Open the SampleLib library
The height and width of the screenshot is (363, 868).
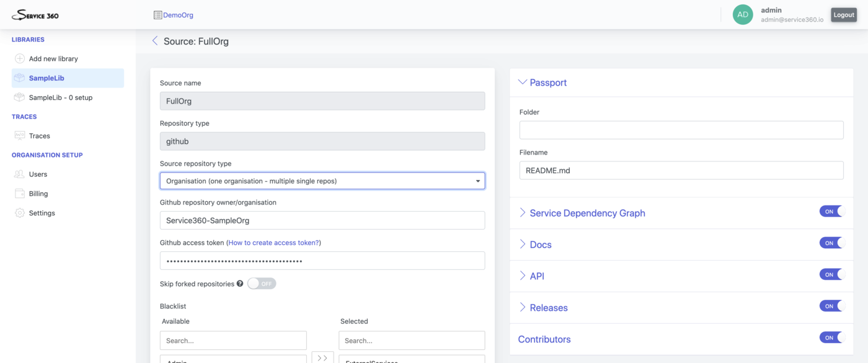pos(68,78)
